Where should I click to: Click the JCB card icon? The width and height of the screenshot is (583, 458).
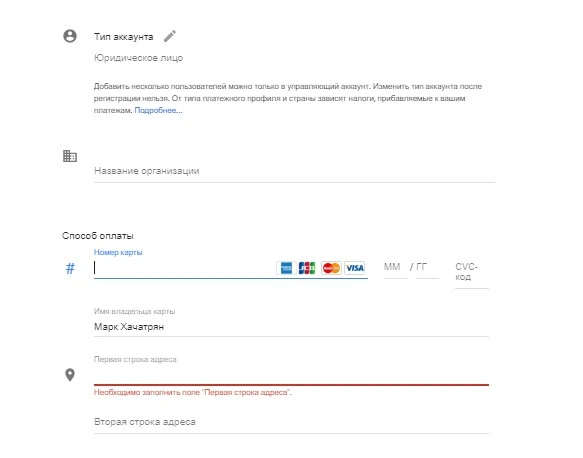tap(307, 268)
